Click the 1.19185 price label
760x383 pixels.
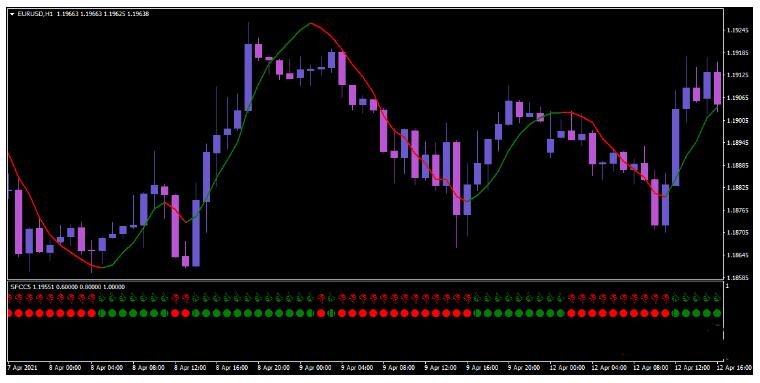click(738, 53)
